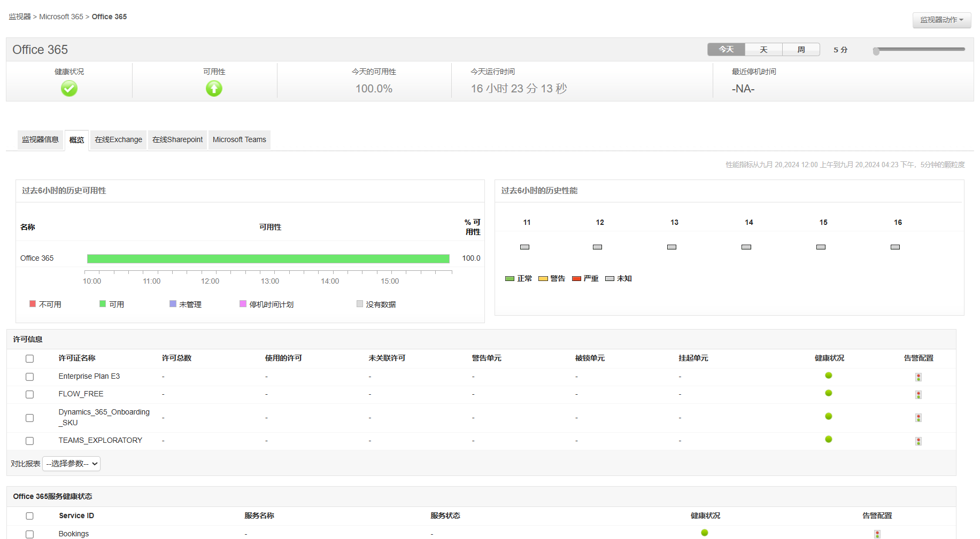Open the 在线Sharepoint tab
Screen dimensions: 980x539
click(x=178, y=139)
